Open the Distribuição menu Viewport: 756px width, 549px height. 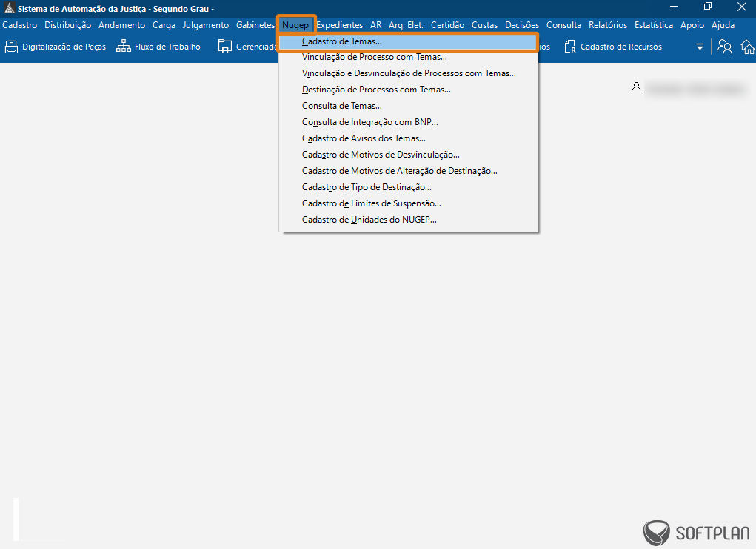coord(67,25)
